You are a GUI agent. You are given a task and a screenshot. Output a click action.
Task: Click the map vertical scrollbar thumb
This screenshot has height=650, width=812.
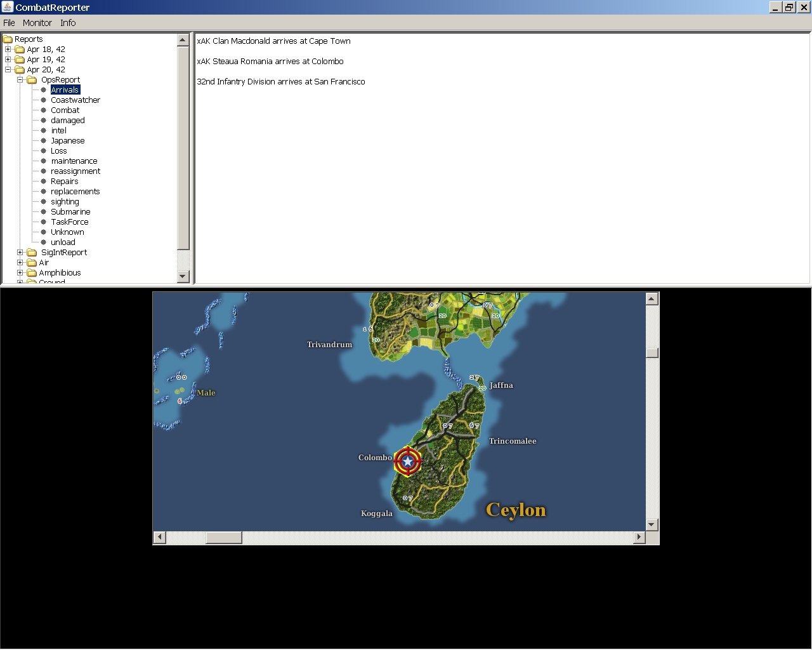point(652,353)
